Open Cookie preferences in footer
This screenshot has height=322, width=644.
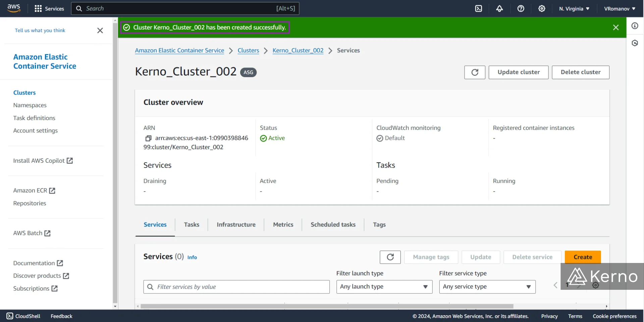(x=614, y=316)
